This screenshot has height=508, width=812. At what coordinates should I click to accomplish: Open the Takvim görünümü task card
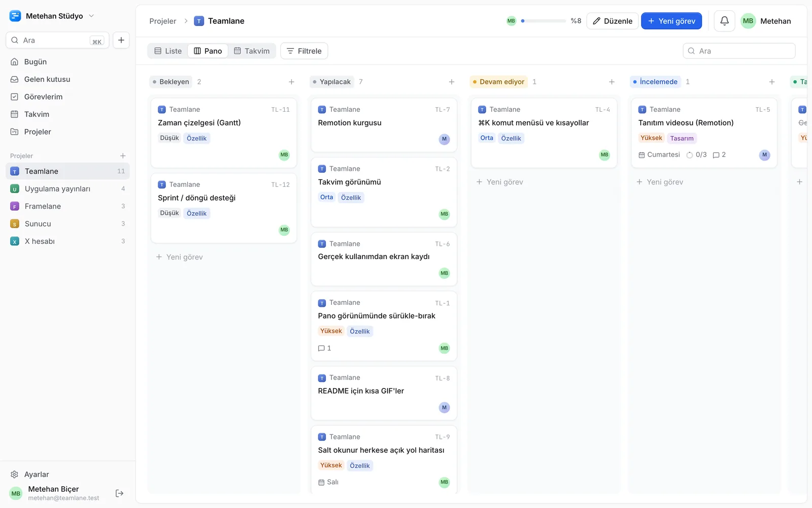tap(384, 192)
